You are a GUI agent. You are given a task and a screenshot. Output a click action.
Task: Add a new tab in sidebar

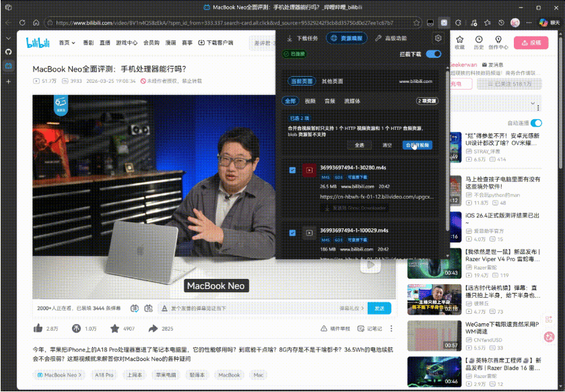8,81
